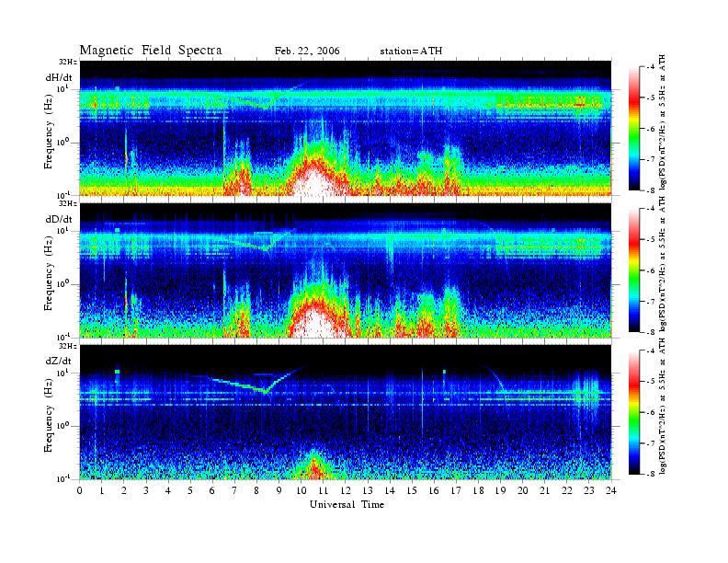Screen dimensions: 728x563
Task: Click hour tick label "10" on time axis
Action: tap(301, 490)
